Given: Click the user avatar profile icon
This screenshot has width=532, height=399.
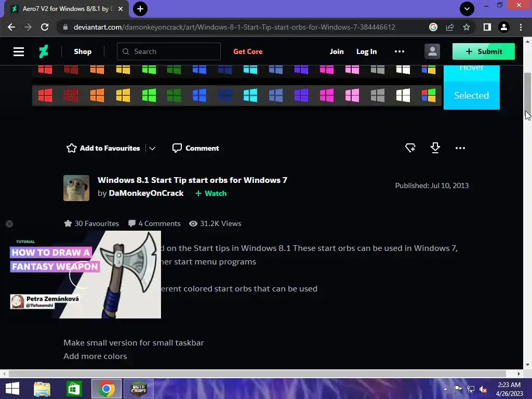Looking at the screenshot, I should 432,51.
